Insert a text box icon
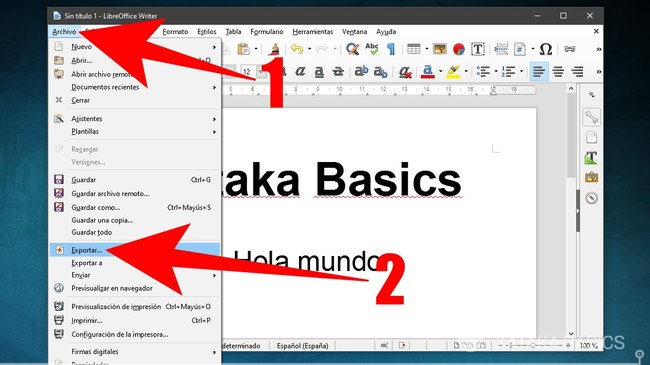Image resolution: width=650 pixels, height=365 pixels. click(x=478, y=49)
